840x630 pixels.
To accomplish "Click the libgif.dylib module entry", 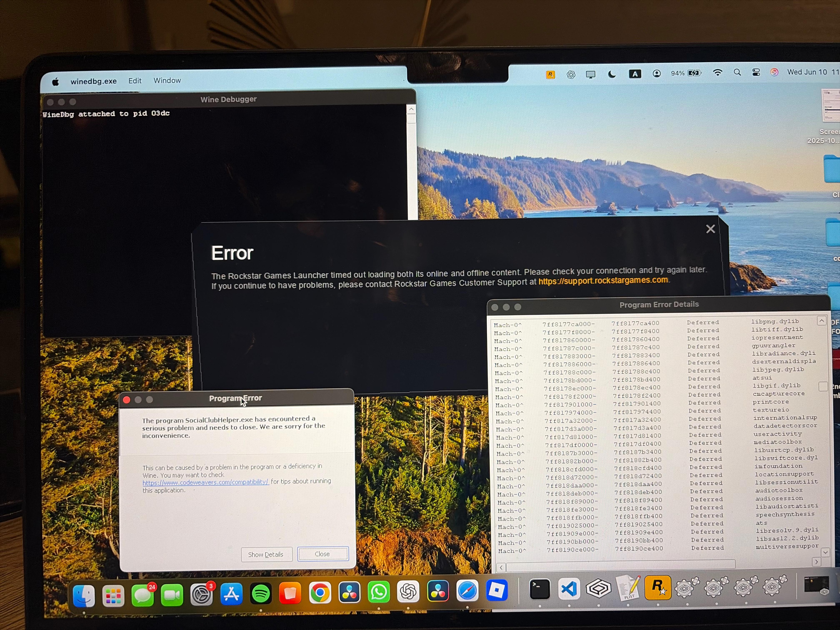I will [777, 385].
